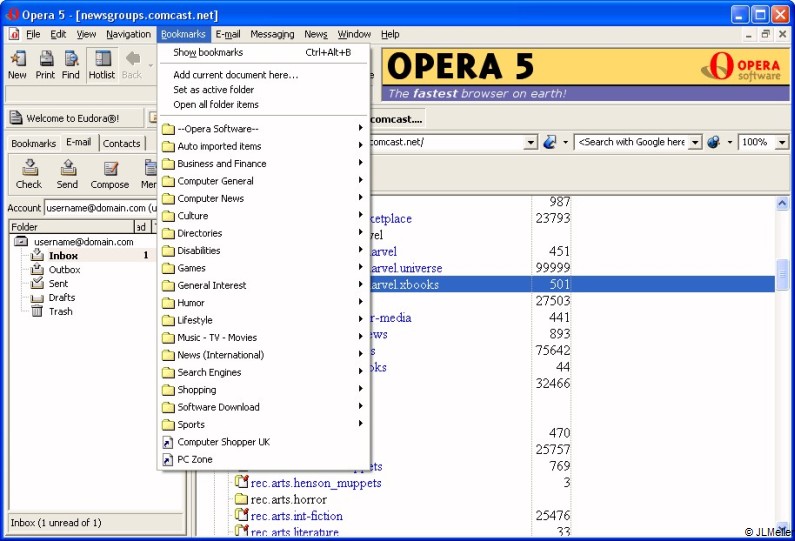Click the Opera Software logo in banner

pyautogui.click(x=742, y=66)
